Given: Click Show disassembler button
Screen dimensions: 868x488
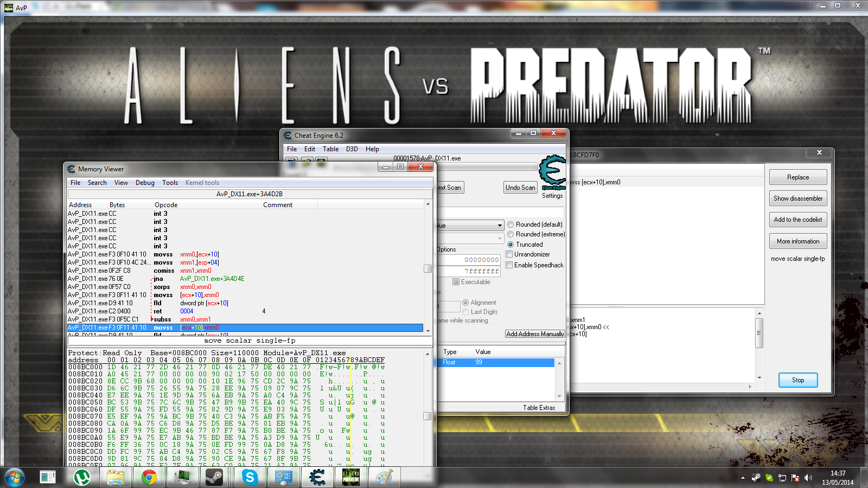Looking at the screenshot, I should [x=798, y=198].
